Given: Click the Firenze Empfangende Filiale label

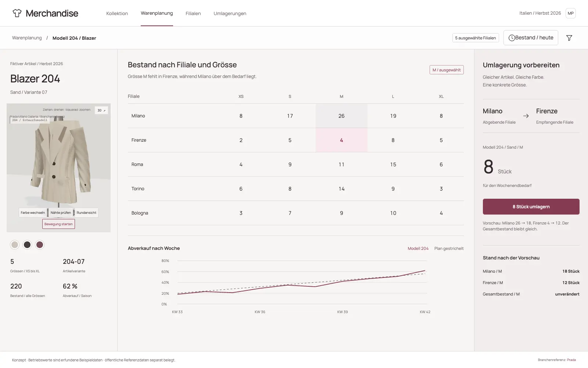Looking at the screenshot, I should (555, 116).
